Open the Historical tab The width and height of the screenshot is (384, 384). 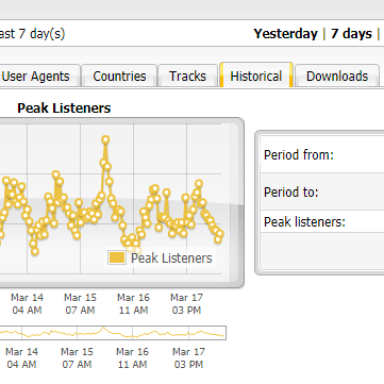pyautogui.click(x=256, y=76)
